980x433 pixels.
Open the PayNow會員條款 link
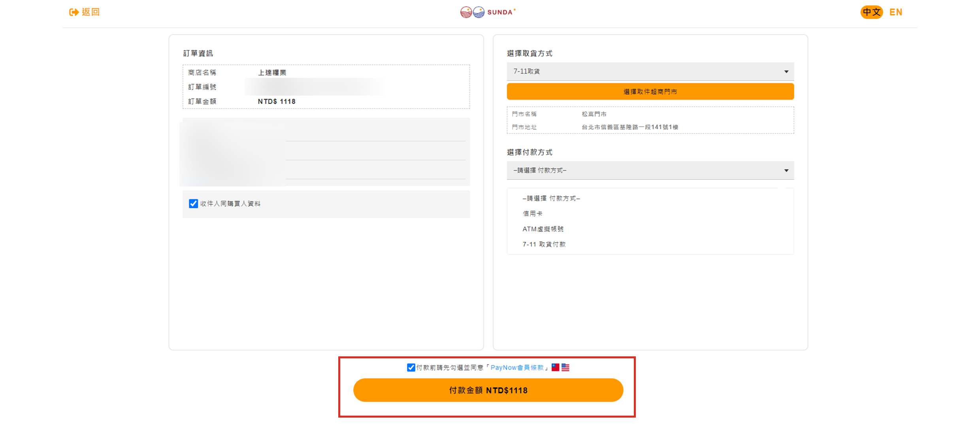pos(517,367)
